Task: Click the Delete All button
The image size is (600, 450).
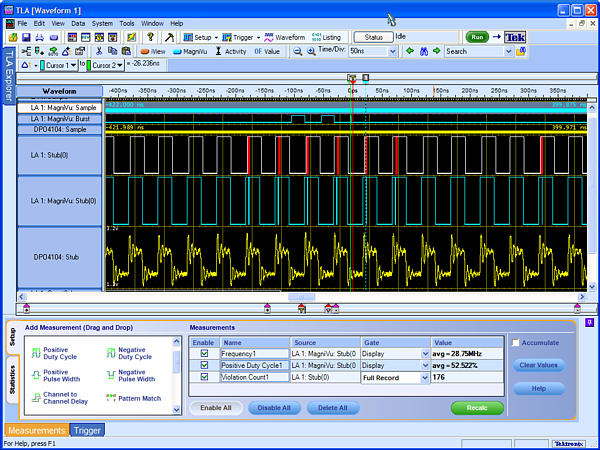Action: [333, 408]
